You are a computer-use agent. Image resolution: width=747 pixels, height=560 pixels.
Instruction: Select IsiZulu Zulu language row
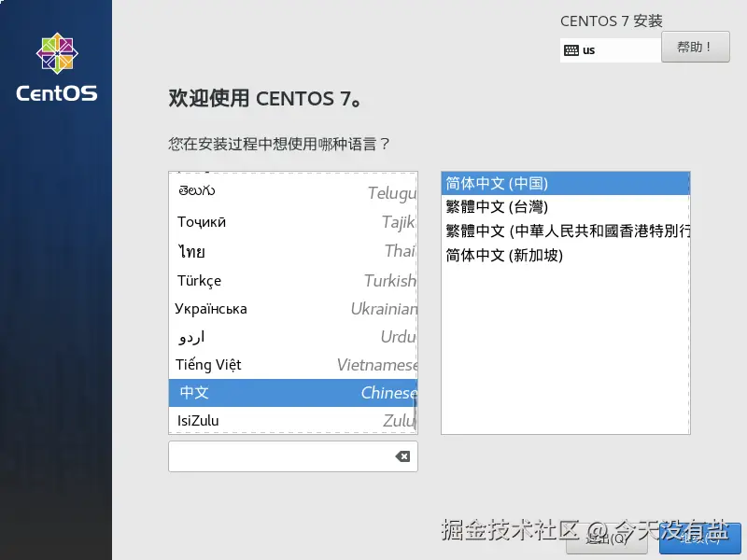(293, 421)
